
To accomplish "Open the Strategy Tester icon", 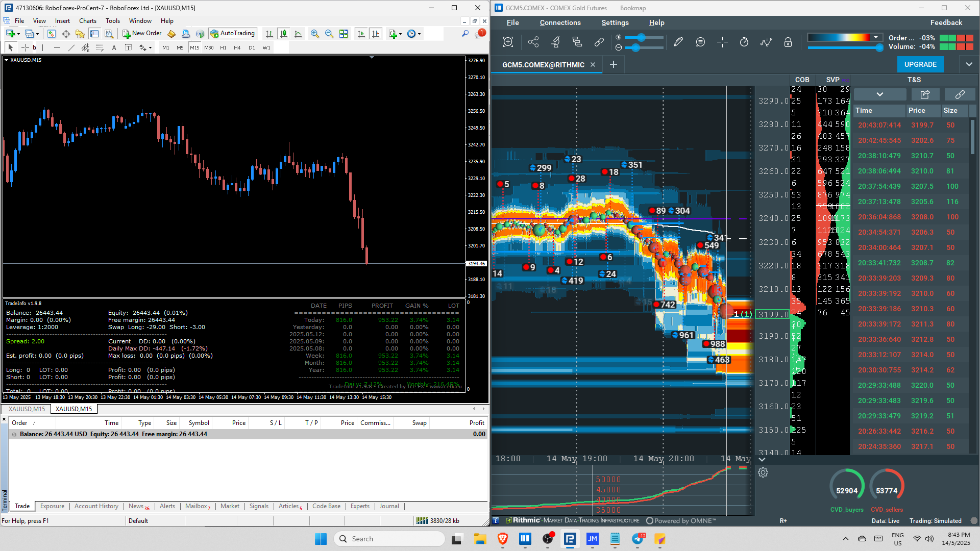I will point(109,34).
